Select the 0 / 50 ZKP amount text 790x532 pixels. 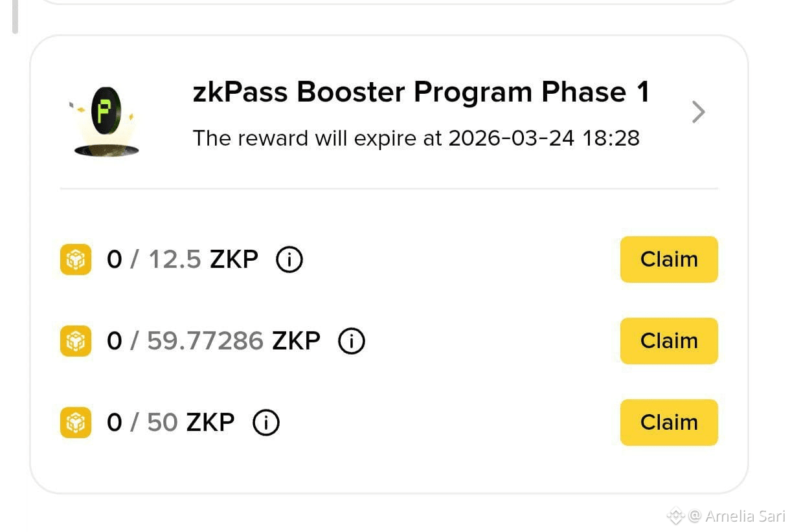tap(171, 423)
